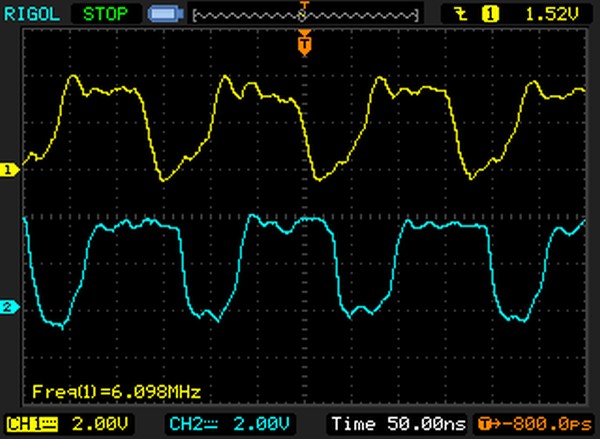Click the cyan channel 2 ground marker
Screen dimensions: 600x439
click(x=10, y=307)
